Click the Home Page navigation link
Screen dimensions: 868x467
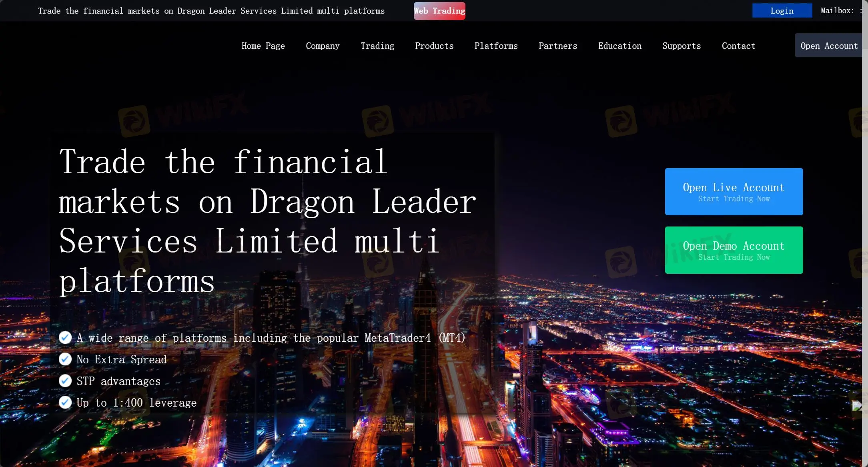point(263,46)
